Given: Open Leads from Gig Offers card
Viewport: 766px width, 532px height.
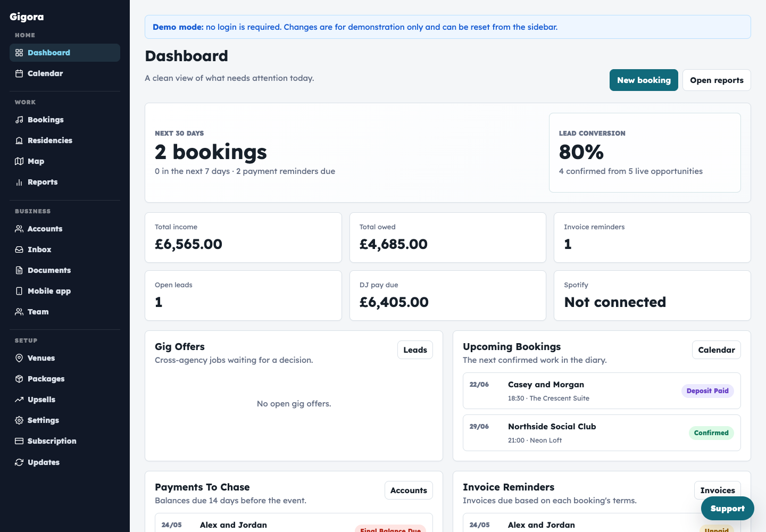Looking at the screenshot, I should [415, 350].
